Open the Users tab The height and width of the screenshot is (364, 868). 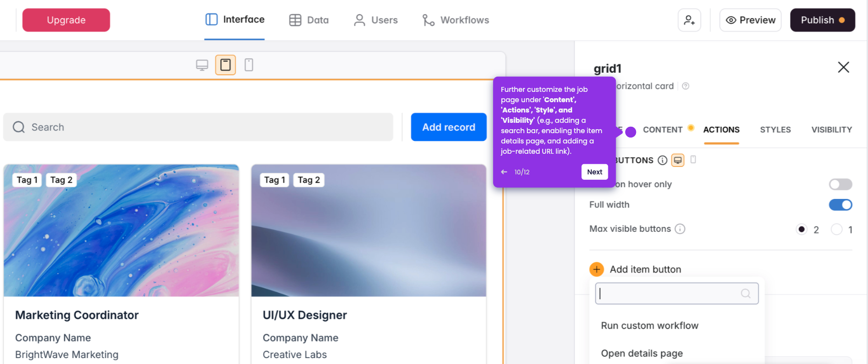[x=376, y=20]
